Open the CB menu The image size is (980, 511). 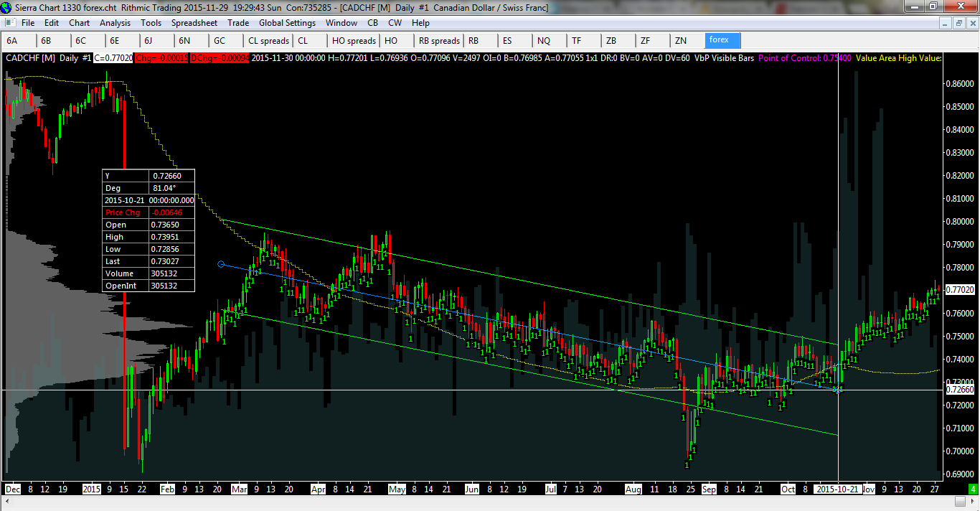[372, 23]
